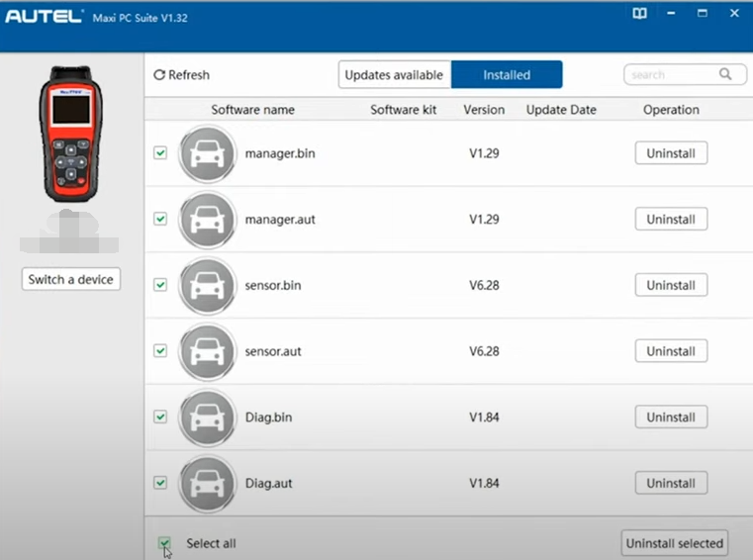753x560 pixels.
Task: Click the Diag.aut car icon
Action: click(207, 484)
